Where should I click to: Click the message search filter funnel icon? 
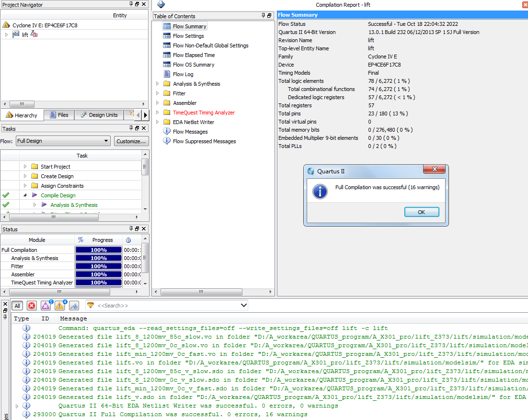click(91, 305)
